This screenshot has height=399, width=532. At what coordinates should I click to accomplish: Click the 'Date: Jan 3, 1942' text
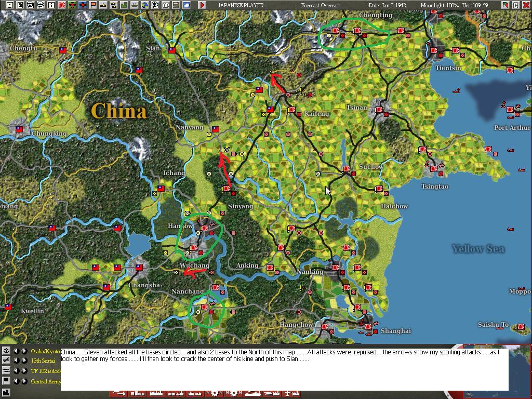pos(387,5)
